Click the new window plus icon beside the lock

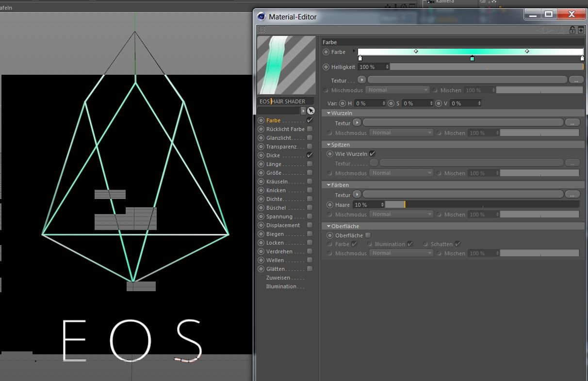point(581,30)
